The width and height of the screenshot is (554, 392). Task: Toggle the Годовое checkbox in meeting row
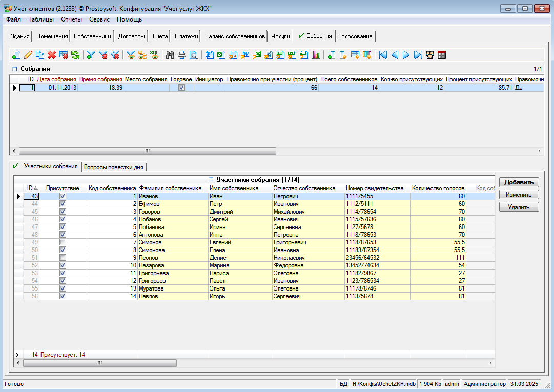point(181,88)
